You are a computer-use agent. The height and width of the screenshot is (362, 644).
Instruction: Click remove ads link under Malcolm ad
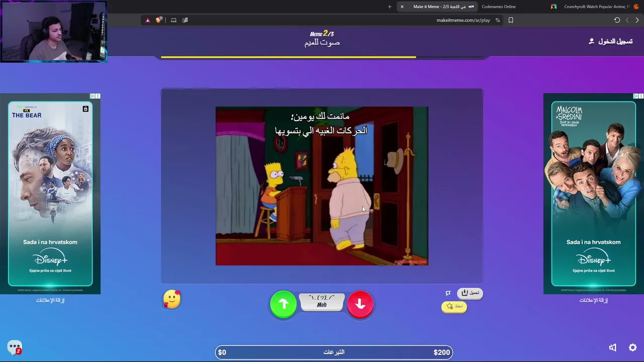(x=594, y=300)
